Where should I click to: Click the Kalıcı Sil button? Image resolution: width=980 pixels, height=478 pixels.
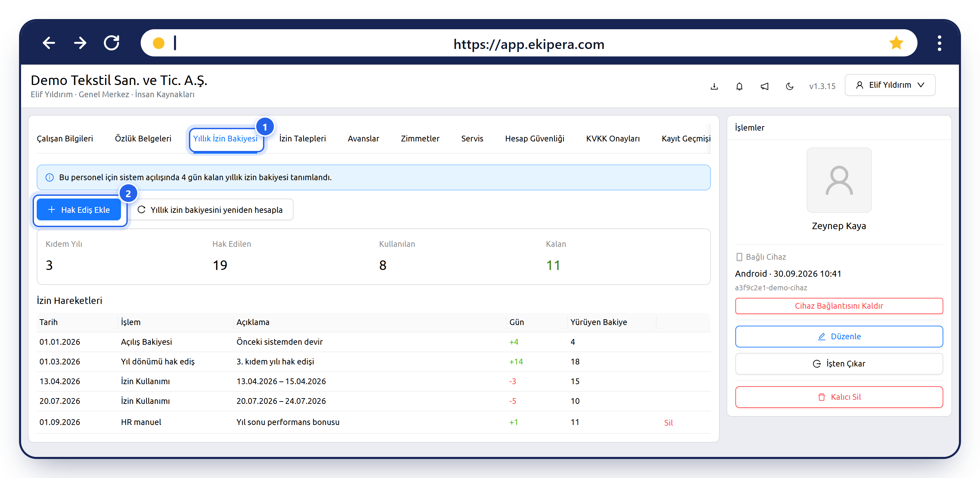pos(839,397)
